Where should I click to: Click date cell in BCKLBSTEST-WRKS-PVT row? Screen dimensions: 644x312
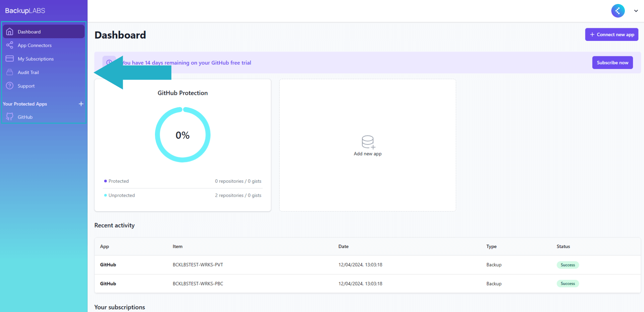click(x=360, y=265)
